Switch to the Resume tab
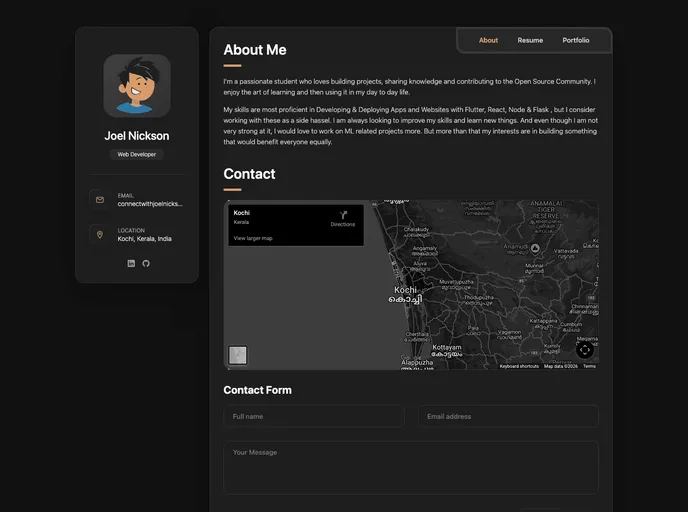Viewport: 688px width, 512px height. pyautogui.click(x=530, y=41)
